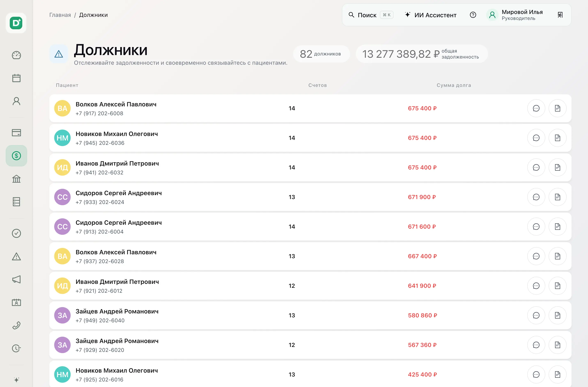This screenshot has height=387, width=588.
Task: Open the patients person icon in sidebar
Action: pyautogui.click(x=16, y=101)
